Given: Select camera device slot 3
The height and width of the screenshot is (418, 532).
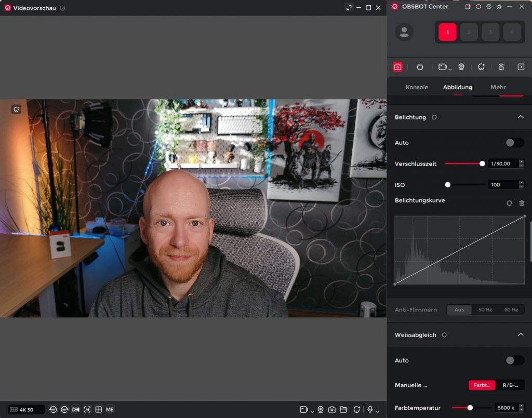Looking at the screenshot, I should click(x=490, y=32).
